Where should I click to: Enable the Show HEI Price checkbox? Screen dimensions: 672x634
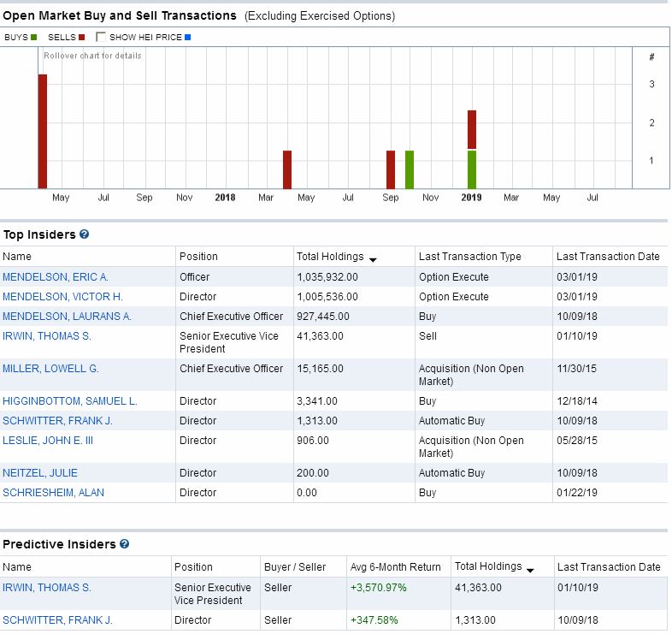tap(101, 37)
